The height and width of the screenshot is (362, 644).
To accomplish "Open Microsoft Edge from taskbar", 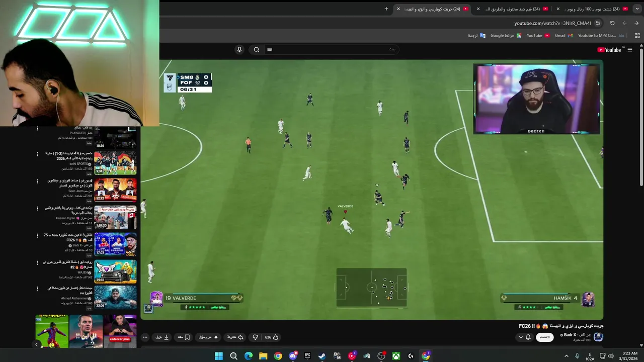I will [x=249, y=356].
